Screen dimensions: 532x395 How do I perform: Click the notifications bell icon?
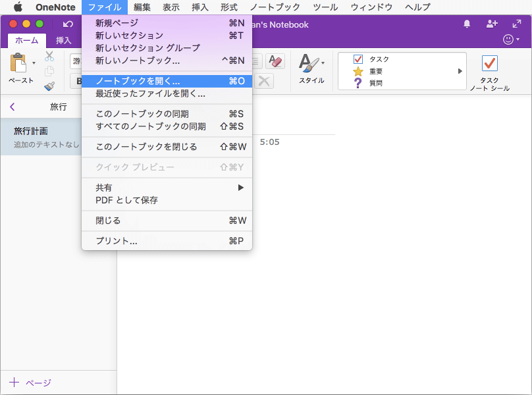tap(467, 24)
